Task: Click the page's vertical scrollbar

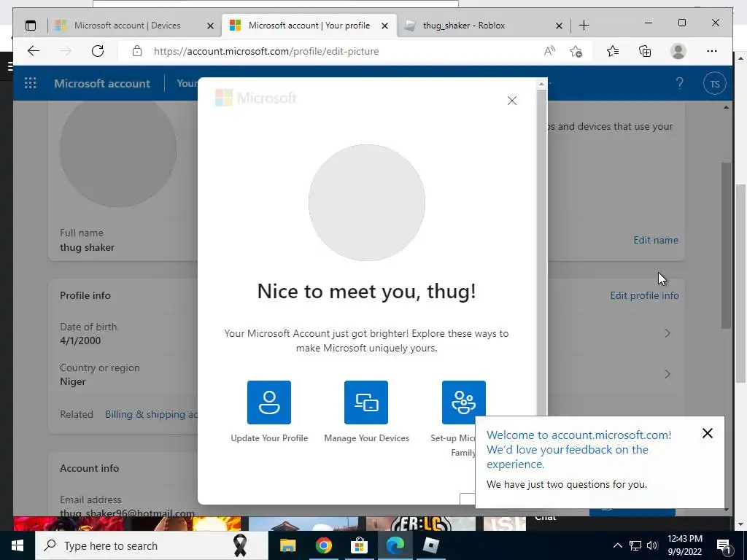Action: click(726, 245)
